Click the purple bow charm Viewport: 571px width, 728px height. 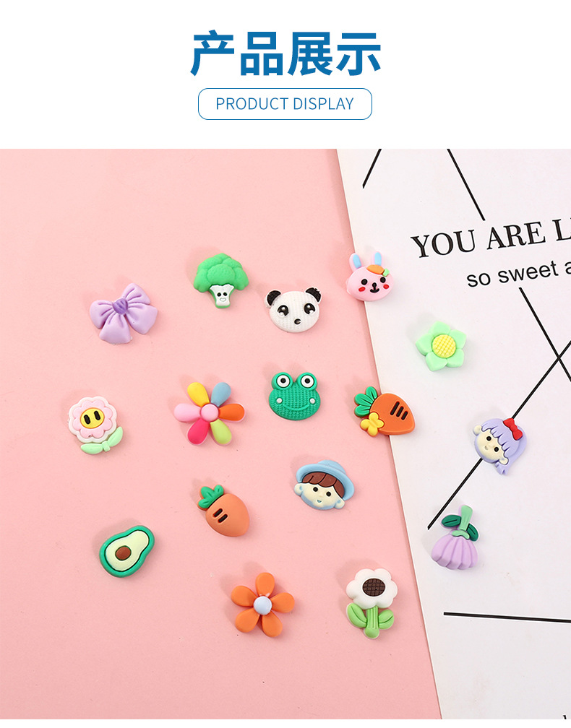tap(124, 314)
